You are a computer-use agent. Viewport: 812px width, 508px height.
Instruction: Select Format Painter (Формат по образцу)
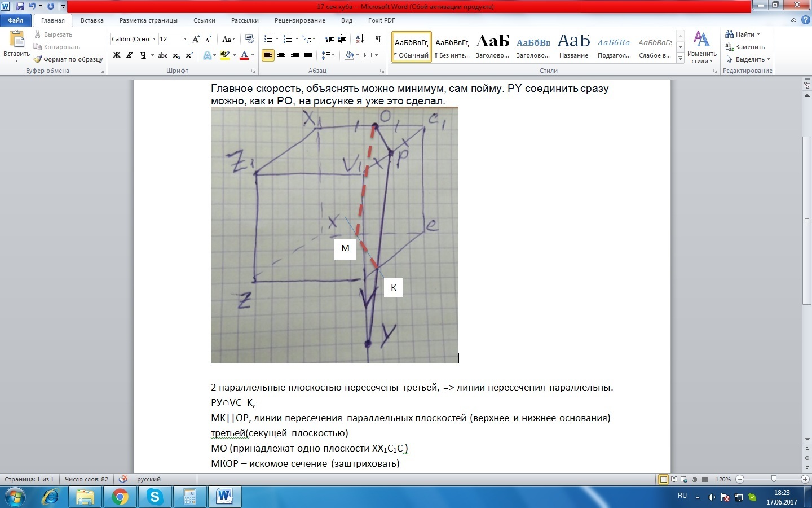coord(68,59)
